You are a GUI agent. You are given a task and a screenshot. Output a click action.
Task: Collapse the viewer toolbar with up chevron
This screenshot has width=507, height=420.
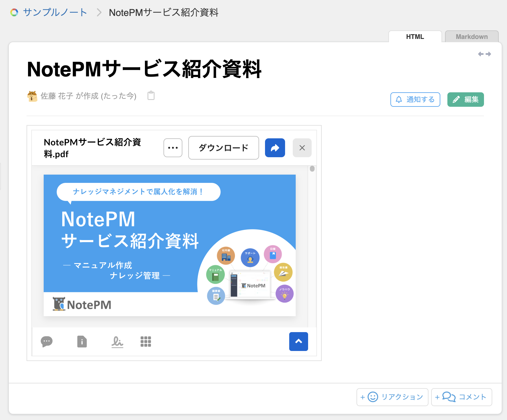(x=299, y=342)
